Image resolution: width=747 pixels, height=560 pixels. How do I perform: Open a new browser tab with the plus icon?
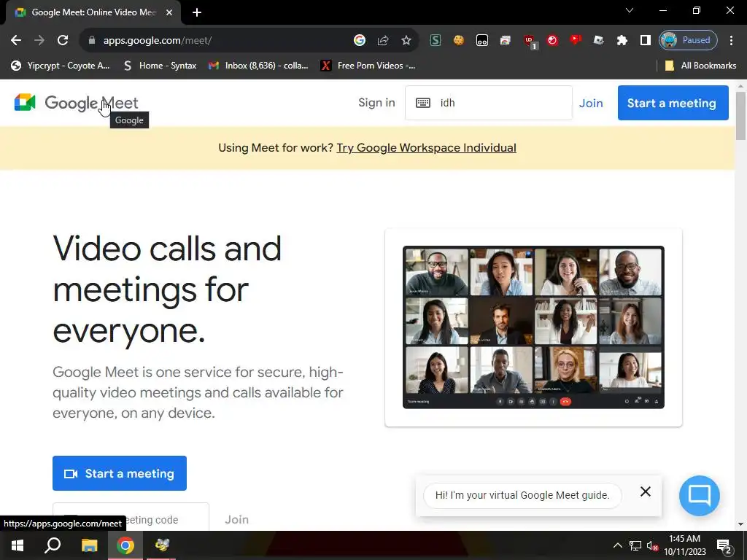pyautogui.click(x=197, y=12)
